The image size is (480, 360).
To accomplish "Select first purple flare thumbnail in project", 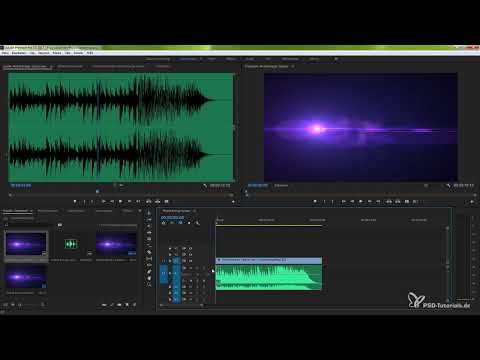I will click(x=26, y=244).
